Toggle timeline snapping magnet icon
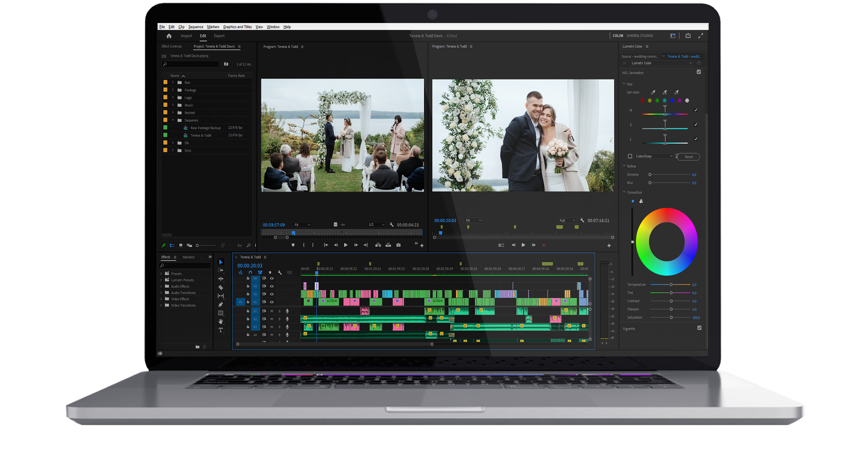The image size is (868, 451). coord(250,273)
